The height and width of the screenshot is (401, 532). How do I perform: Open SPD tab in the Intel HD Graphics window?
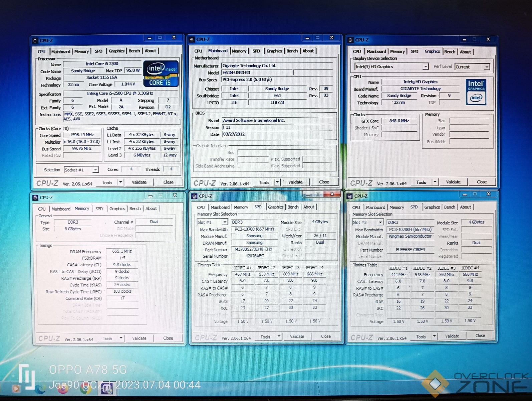click(415, 51)
